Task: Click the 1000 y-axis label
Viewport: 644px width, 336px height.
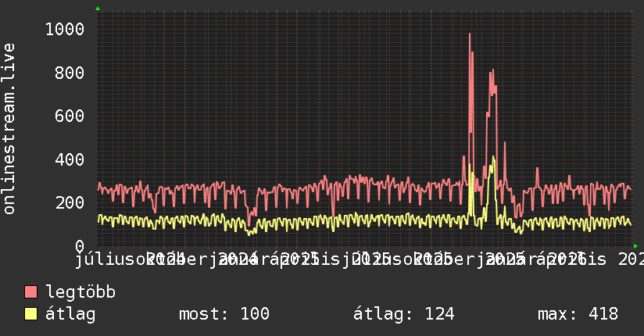Action: pos(65,29)
